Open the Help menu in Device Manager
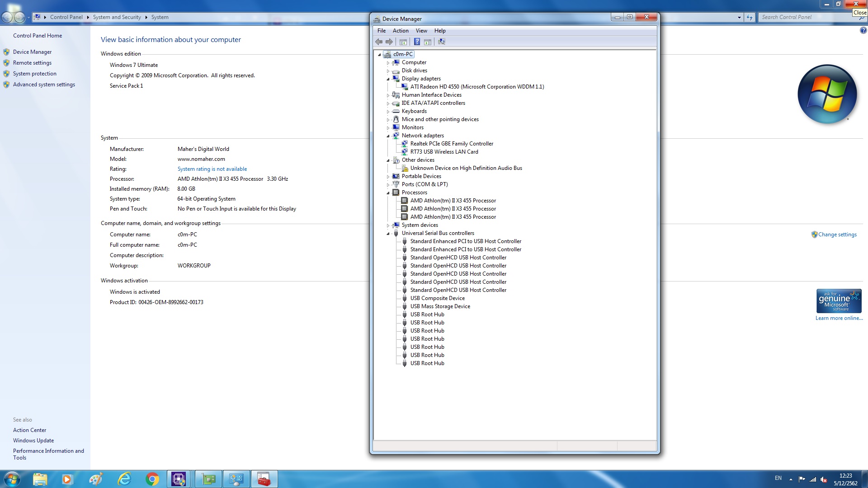Image resolution: width=868 pixels, height=488 pixels. pyautogui.click(x=440, y=31)
